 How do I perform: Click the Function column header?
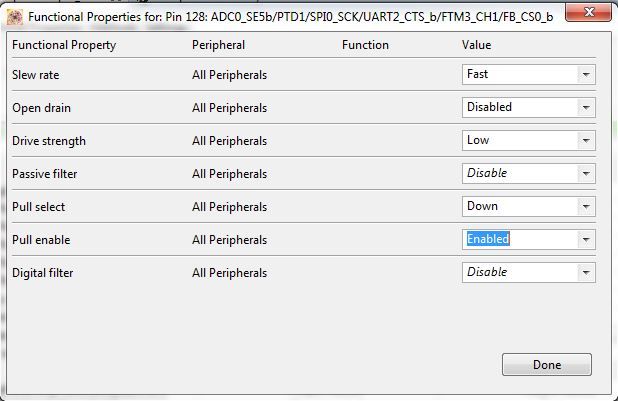click(x=365, y=45)
